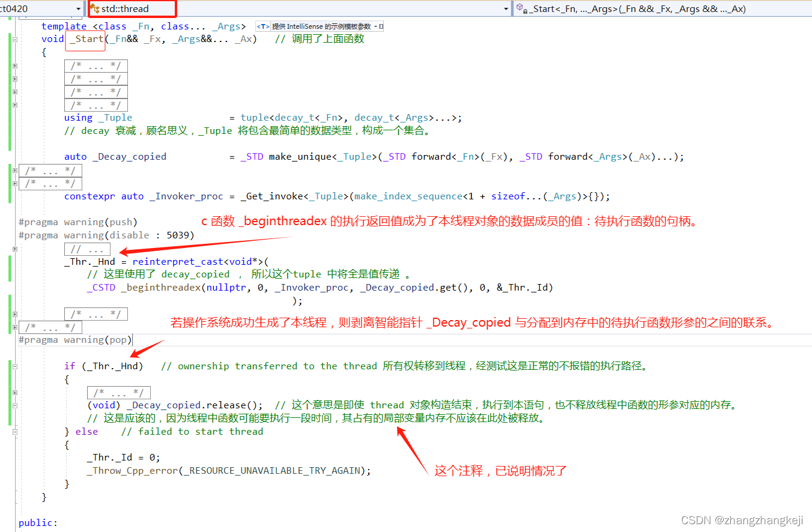Collapse the comment at _Decay_copied.release line
The height and width of the screenshot is (532, 812).
[x=15, y=405]
